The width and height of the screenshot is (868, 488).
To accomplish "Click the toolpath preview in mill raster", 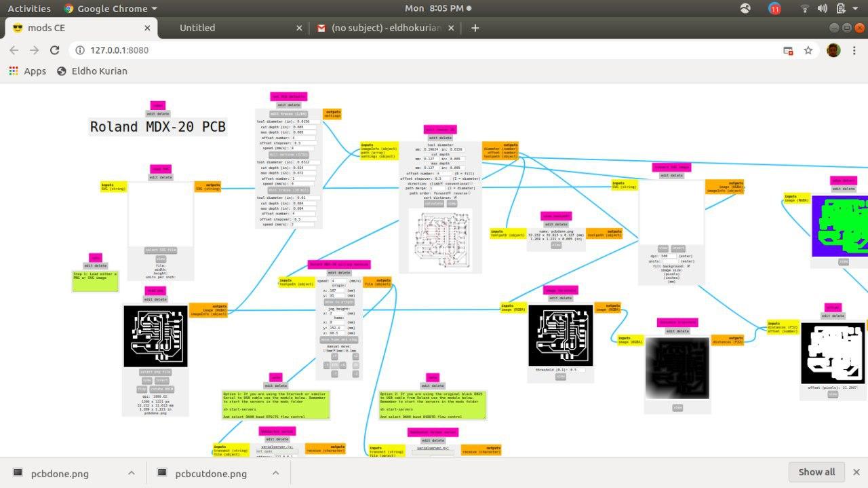I will 440,239.
